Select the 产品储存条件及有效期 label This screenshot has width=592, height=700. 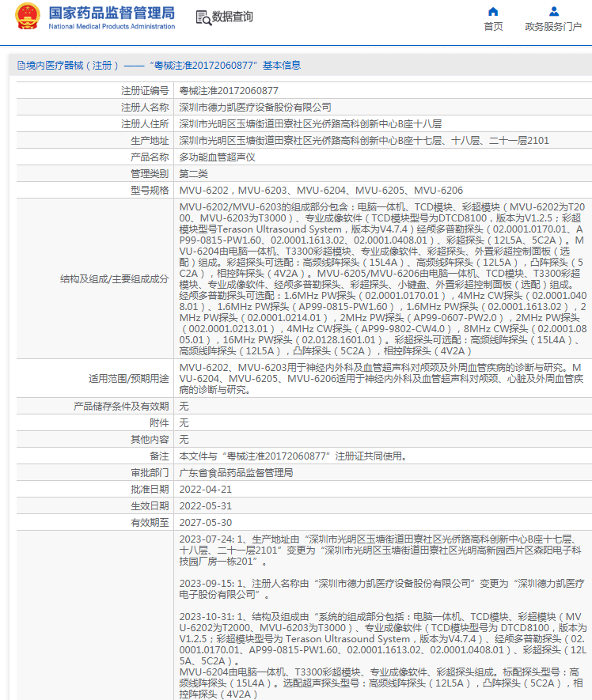[x=121, y=407]
